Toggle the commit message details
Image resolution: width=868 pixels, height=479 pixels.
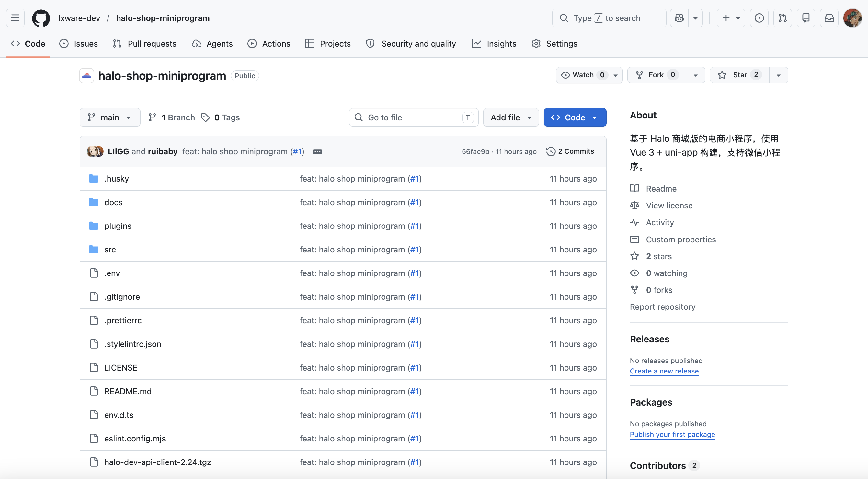click(x=317, y=151)
